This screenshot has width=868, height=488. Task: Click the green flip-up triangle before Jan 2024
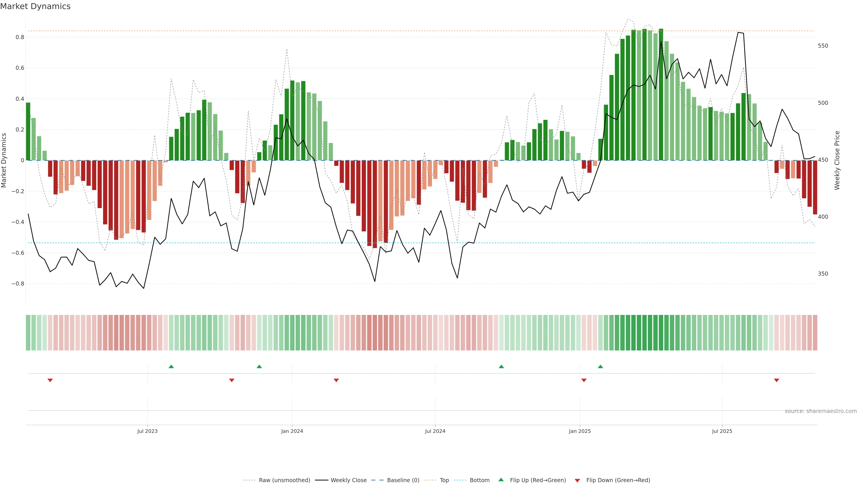(x=259, y=366)
